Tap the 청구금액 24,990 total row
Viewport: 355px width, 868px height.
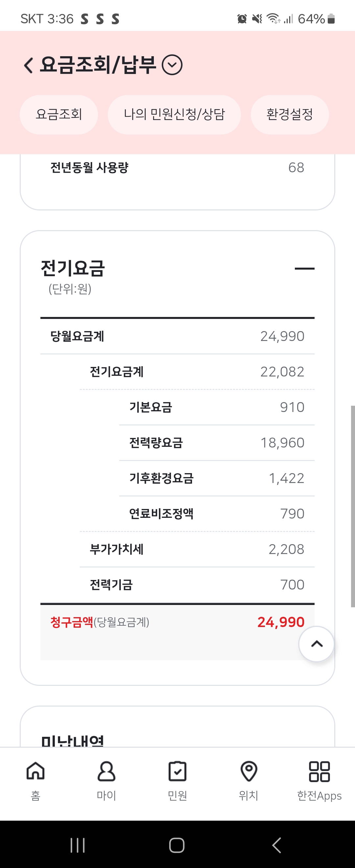177,622
